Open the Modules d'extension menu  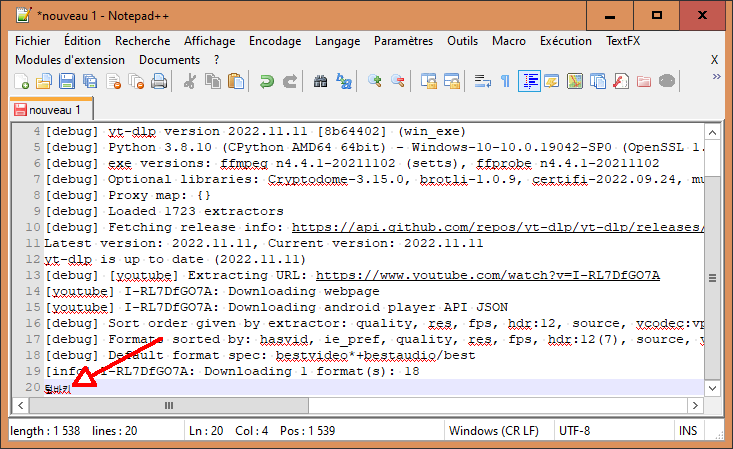click(70, 60)
